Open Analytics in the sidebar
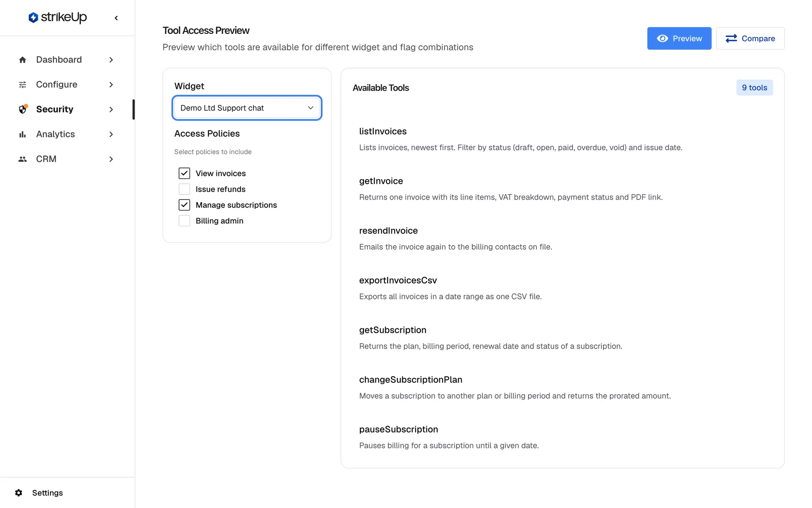 [x=67, y=134]
